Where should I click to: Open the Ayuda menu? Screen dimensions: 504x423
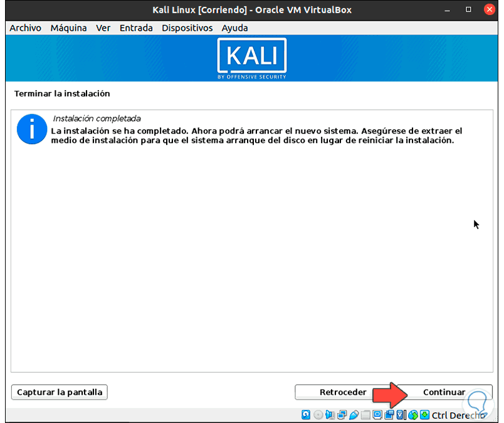[234, 28]
